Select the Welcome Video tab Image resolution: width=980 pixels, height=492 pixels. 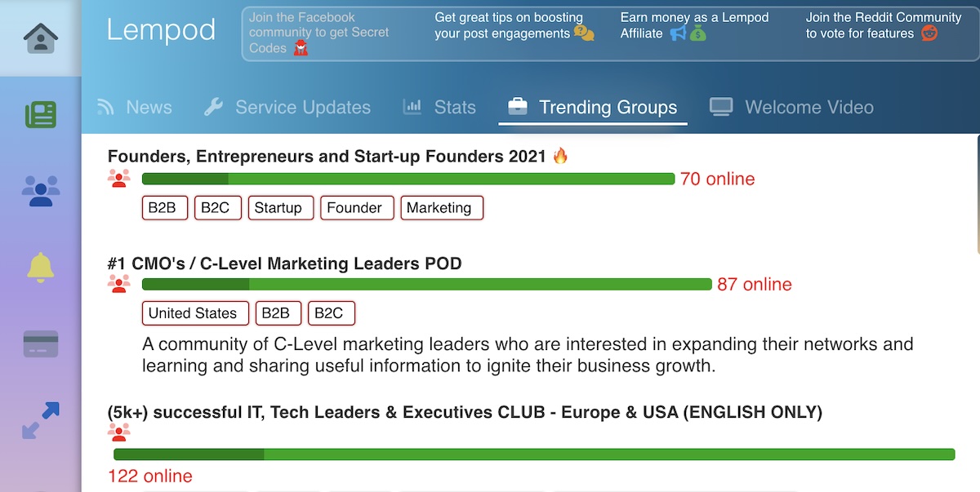click(x=808, y=107)
